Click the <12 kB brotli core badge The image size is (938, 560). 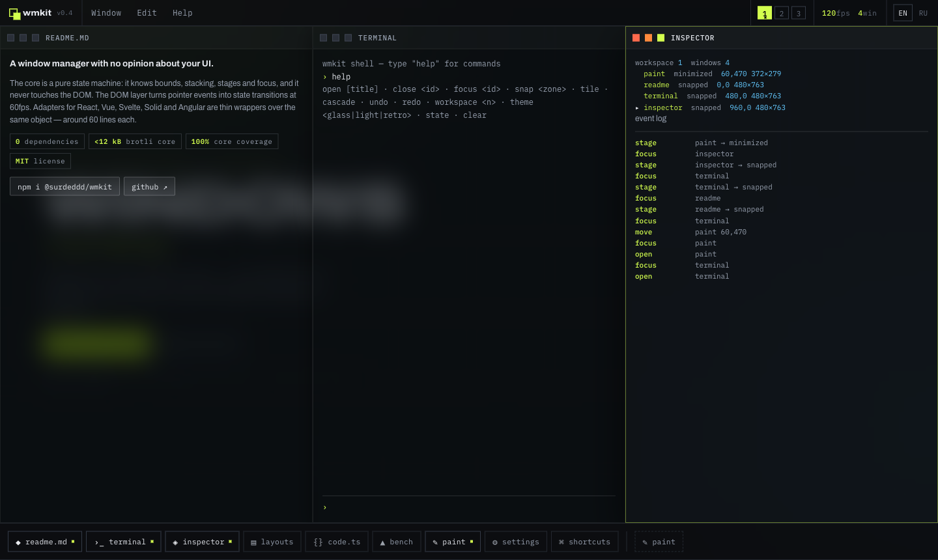coord(135,141)
